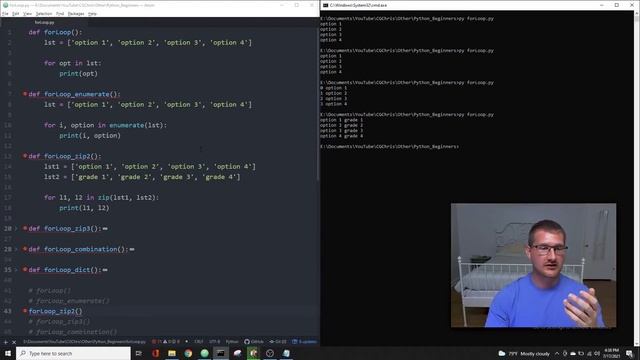This screenshot has width=640, height=360.
Task: Click the 'lst2 = [' grade list line
Action: click(142, 177)
